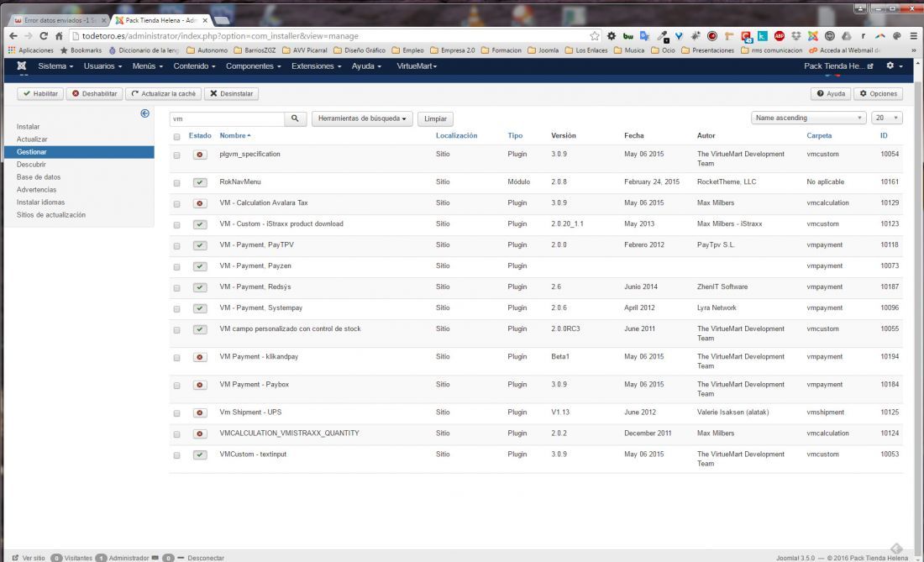
Task: Open the Aplicaciones apps shortcut
Action: [x=30, y=50]
